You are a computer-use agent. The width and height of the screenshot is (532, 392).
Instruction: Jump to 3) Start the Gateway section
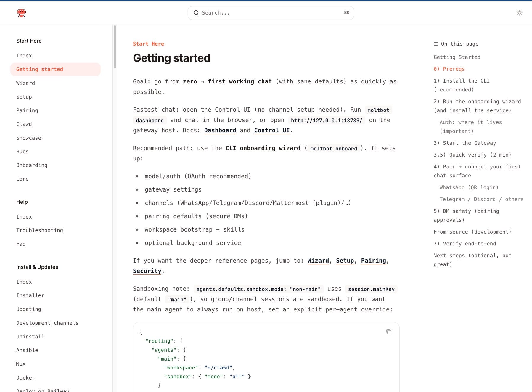click(x=465, y=143)
